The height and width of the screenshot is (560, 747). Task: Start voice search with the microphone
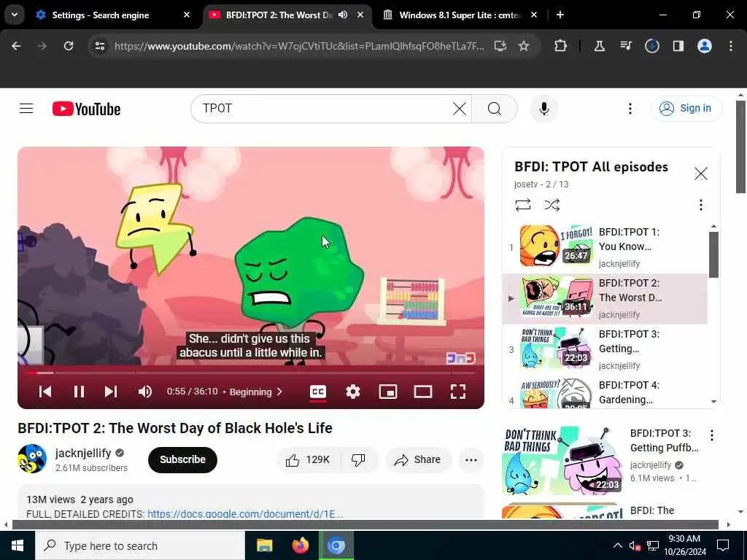[x=544, y=109]
